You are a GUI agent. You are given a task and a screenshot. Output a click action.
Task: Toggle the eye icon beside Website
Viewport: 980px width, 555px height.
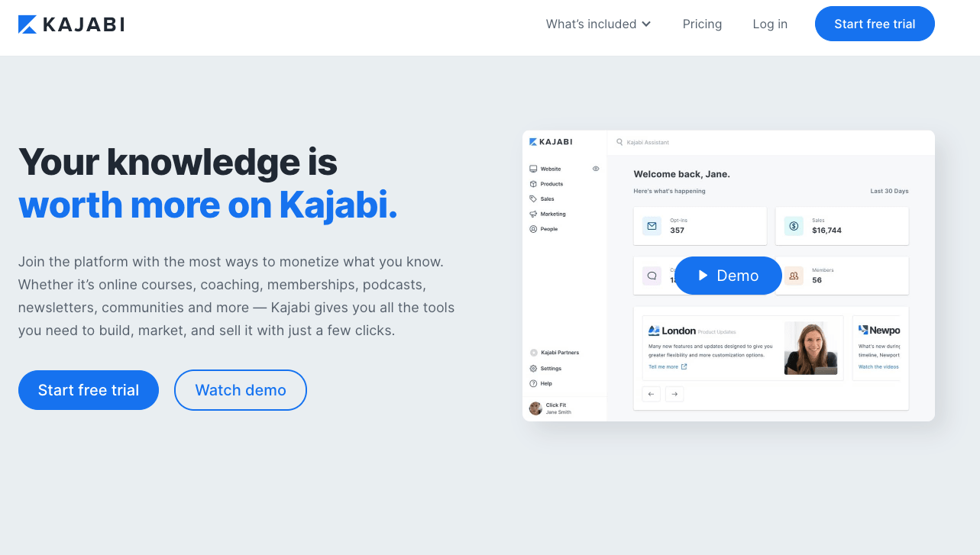tap(596, 169)
